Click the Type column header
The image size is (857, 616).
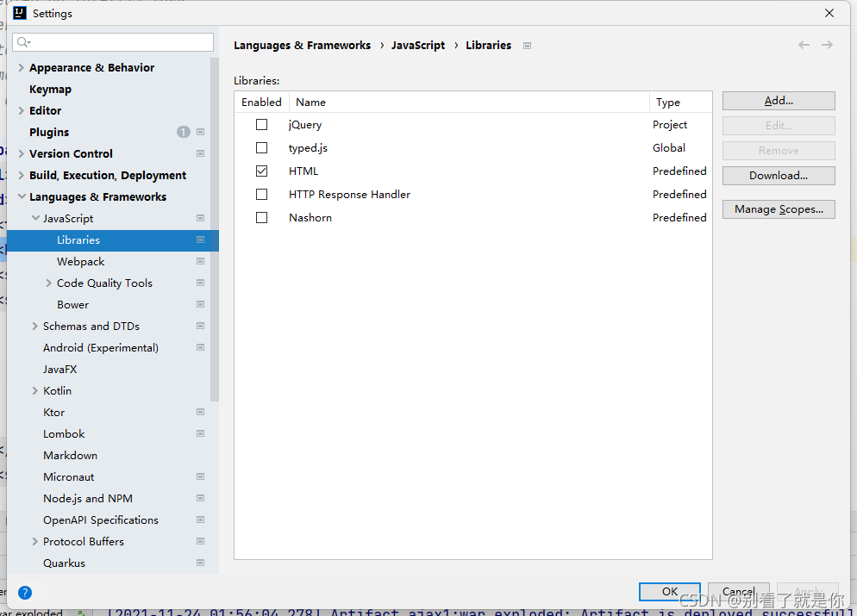pos(681,103)
